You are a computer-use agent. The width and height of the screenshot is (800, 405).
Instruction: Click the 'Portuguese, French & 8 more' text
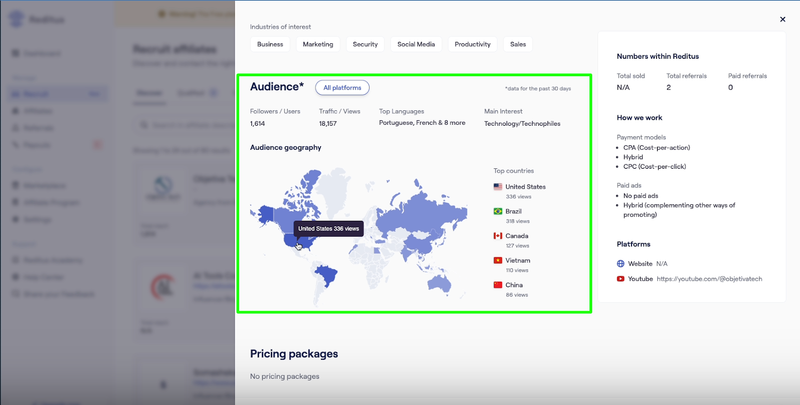point(422,123)
